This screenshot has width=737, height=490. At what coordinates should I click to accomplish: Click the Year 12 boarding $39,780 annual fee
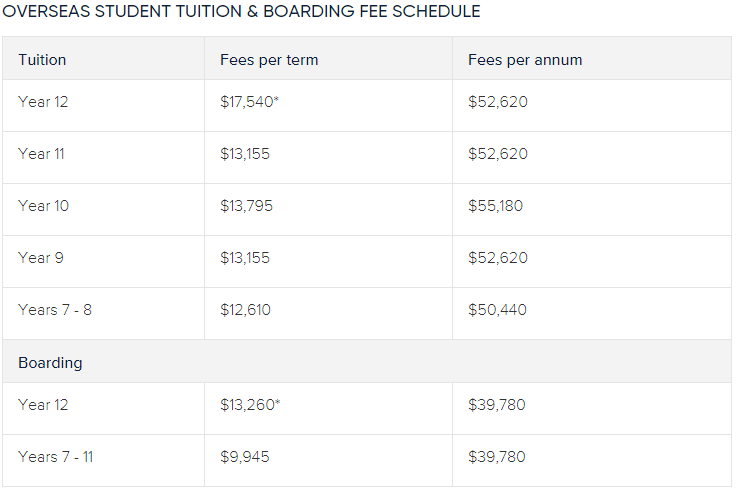pyautogui.click(x=497, y=404)
